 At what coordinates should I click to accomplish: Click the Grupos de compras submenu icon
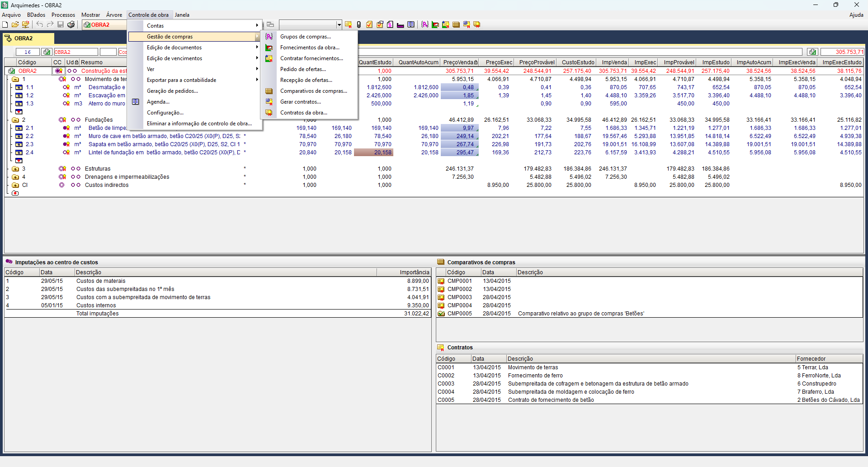pos(269,37)
